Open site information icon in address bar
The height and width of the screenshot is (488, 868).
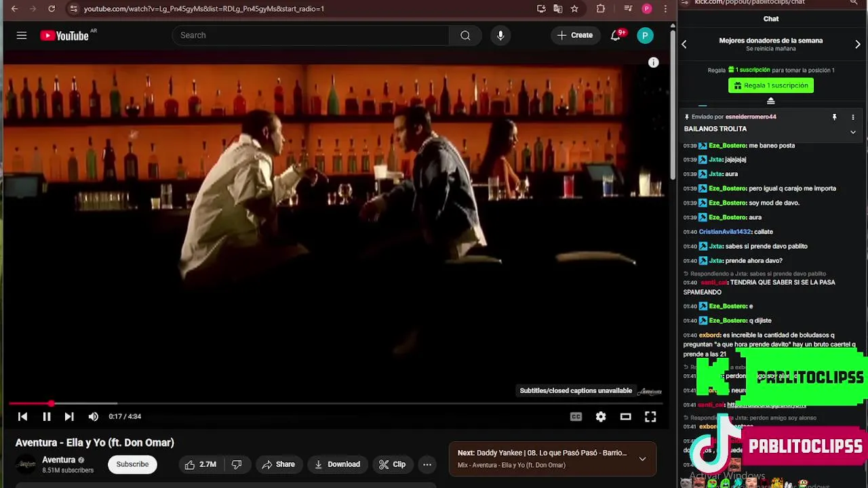click(x=73, y=9)
